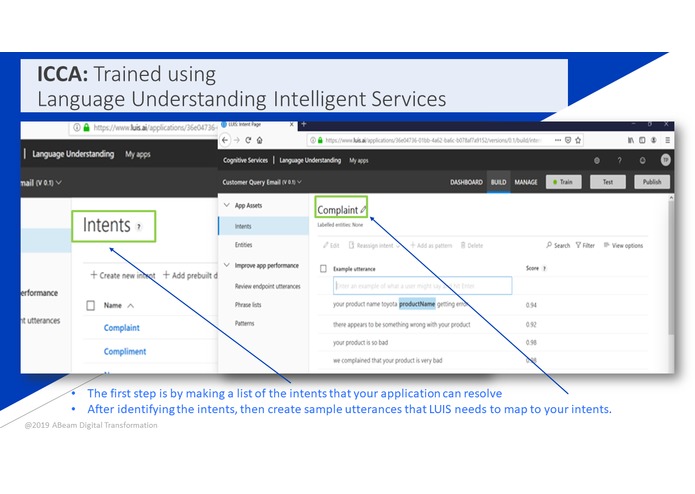
Task: Click Search above the utterance list
Action: coord(558,245)
